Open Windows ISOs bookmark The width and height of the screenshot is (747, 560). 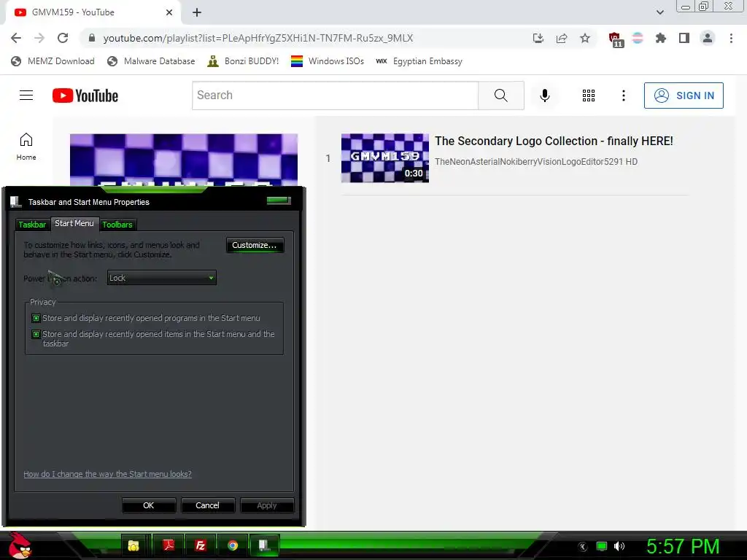328,61
